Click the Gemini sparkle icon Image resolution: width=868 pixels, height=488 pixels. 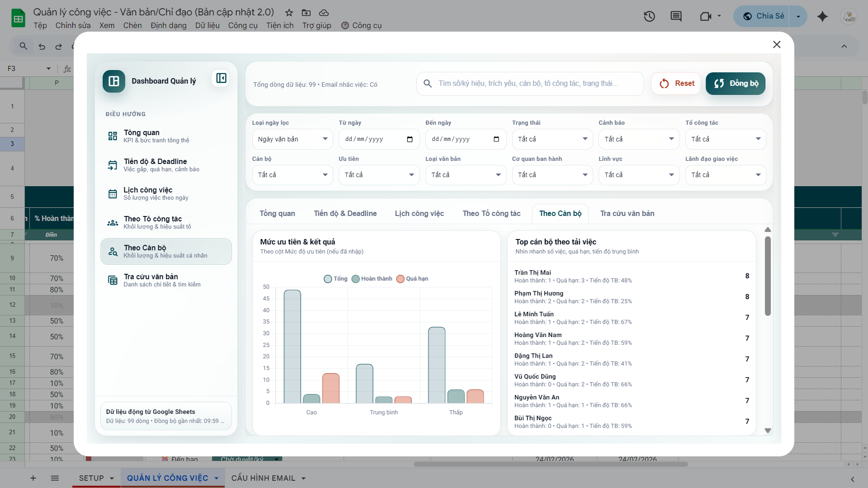(822, 17)
